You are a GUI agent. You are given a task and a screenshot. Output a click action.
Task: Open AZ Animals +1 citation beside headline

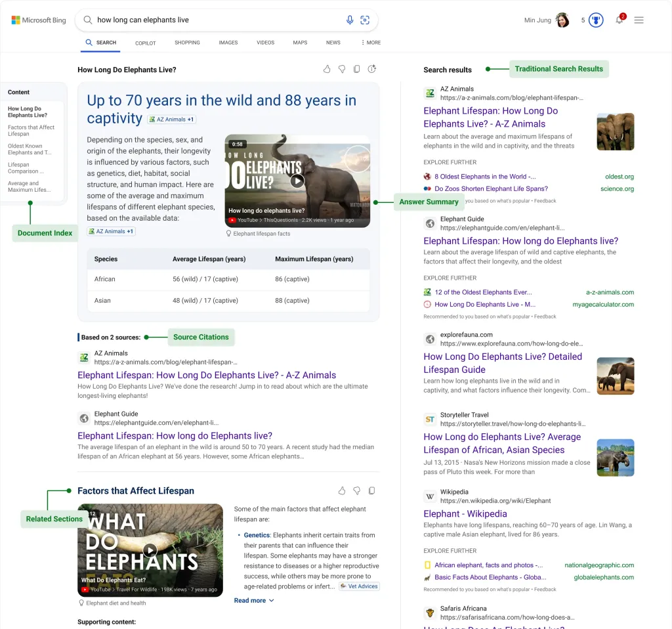171,119
